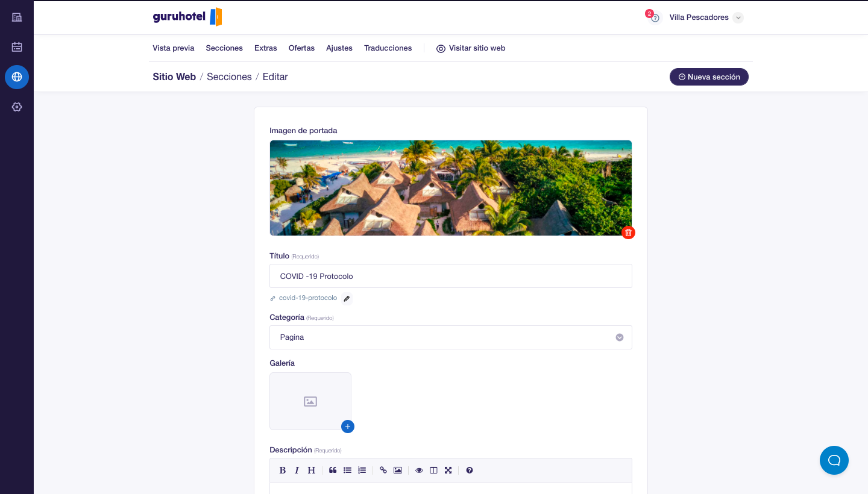Viewport: 868px width, 494px height.
Task: Open the Traducciones menu item
Action: click(x=388, y=48)
